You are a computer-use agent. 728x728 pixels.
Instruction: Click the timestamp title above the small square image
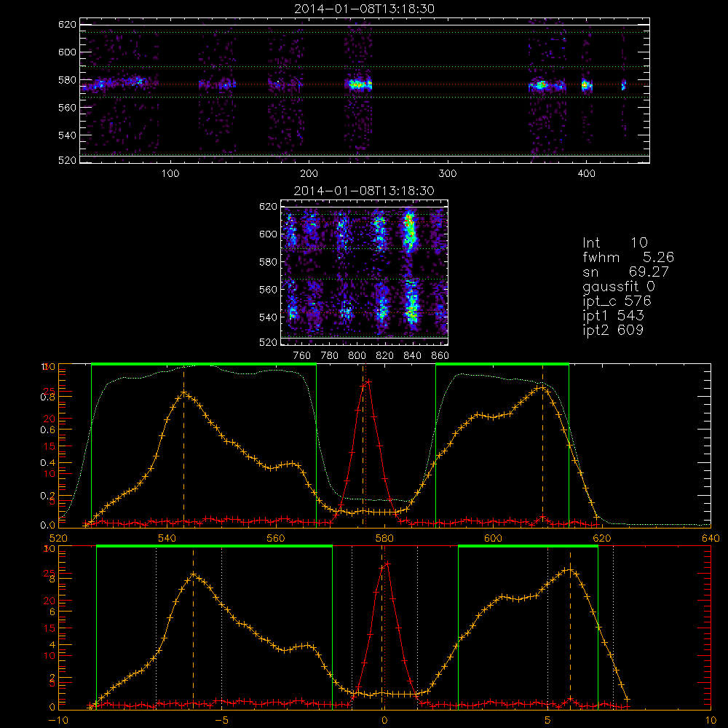[x=365, y=191]
